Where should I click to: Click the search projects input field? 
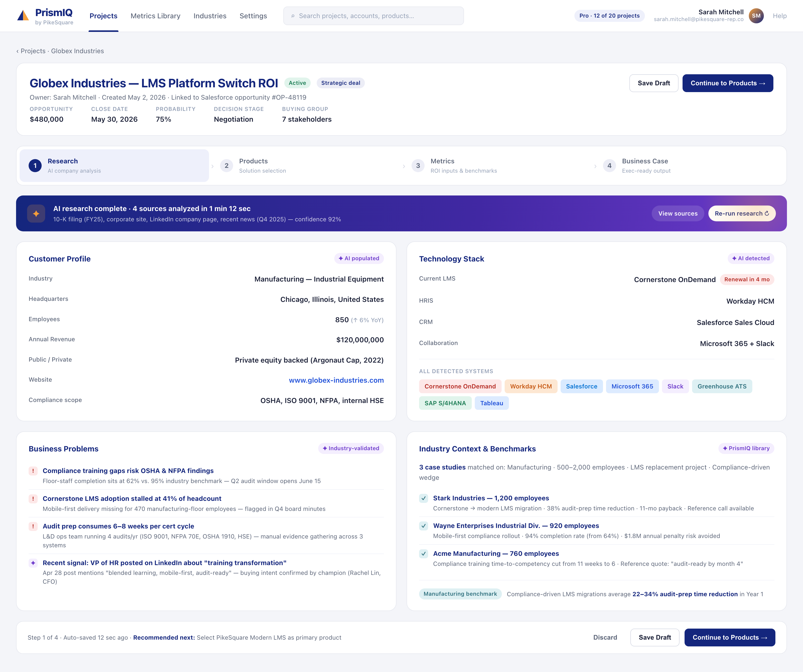coord(374,16)
